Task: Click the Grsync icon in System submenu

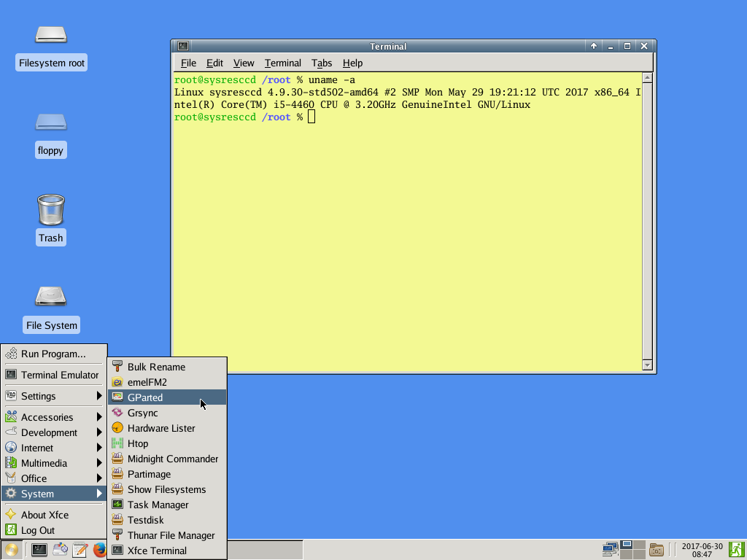Action: tap(117, 413)
